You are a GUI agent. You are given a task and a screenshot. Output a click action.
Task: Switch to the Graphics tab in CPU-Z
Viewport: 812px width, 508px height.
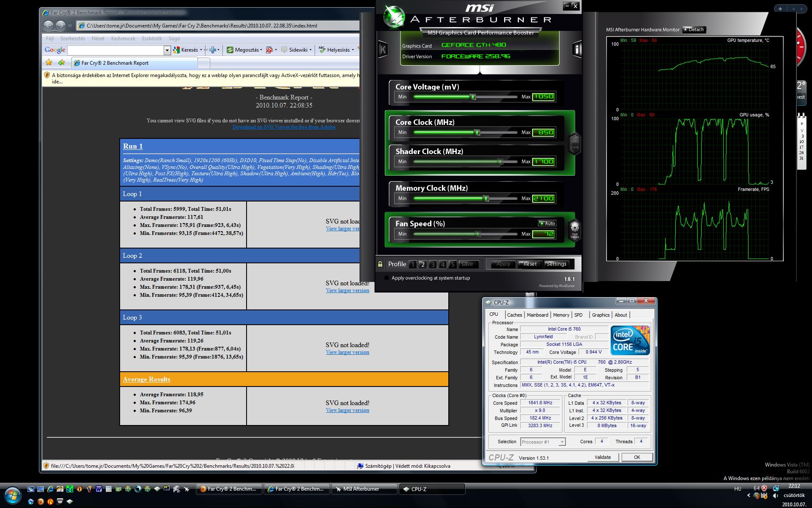[601, 315]
